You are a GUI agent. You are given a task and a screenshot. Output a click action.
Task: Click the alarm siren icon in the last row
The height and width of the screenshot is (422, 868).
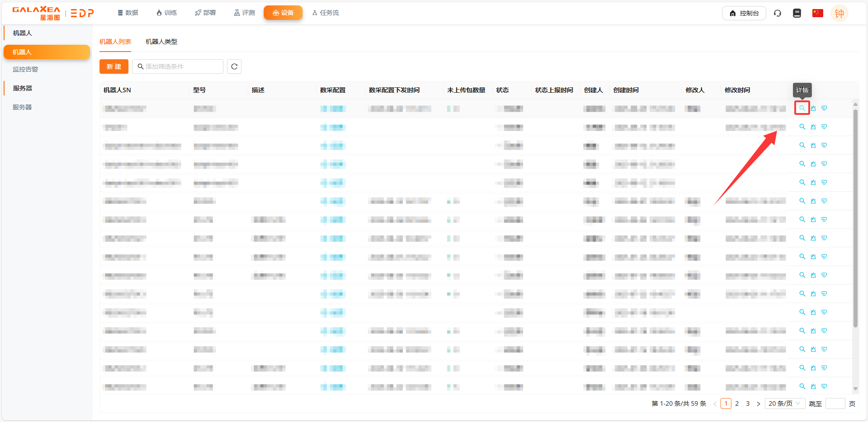coord(813,386)
